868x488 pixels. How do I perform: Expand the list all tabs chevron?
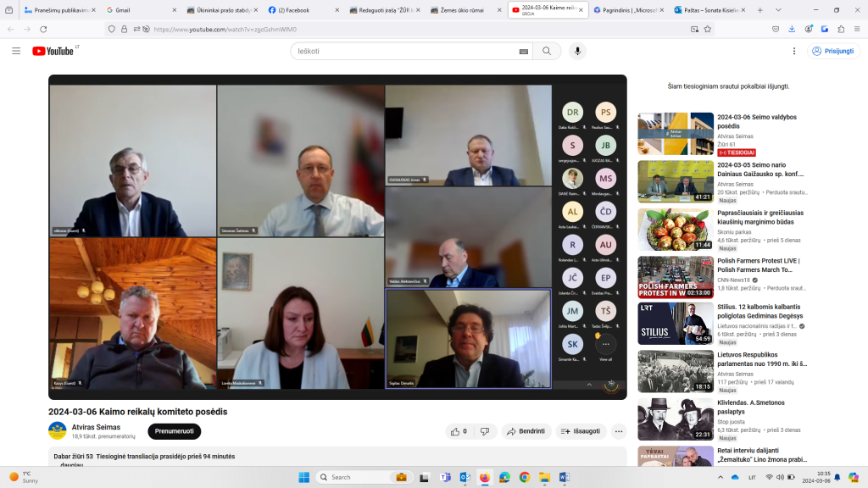(778, 10)
